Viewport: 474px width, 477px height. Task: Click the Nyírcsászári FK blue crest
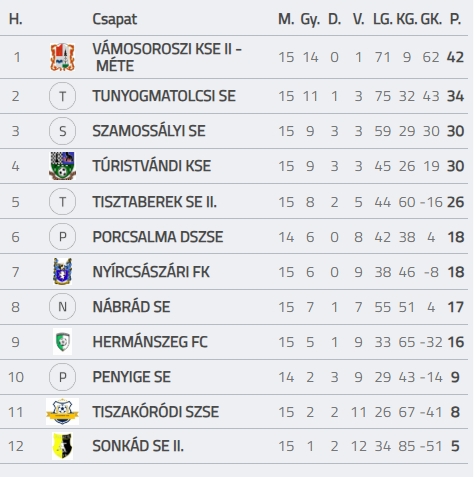(x=62, y=271)
